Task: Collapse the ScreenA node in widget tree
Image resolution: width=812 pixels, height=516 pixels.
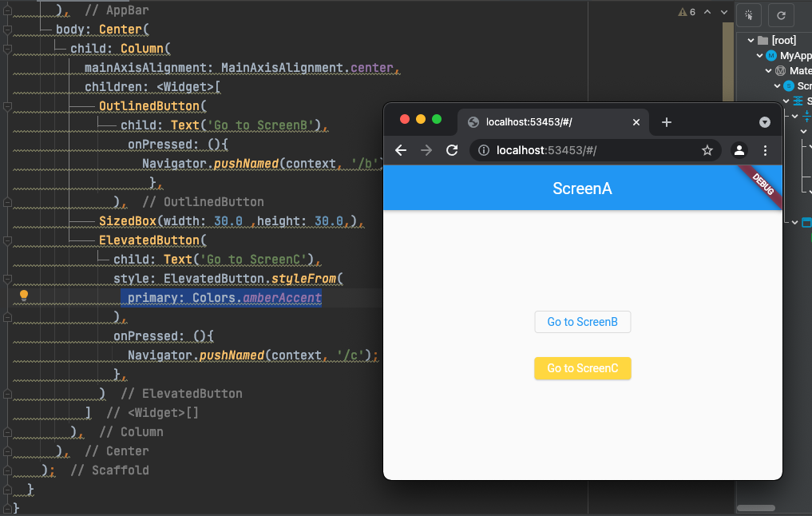Action: 777,86
